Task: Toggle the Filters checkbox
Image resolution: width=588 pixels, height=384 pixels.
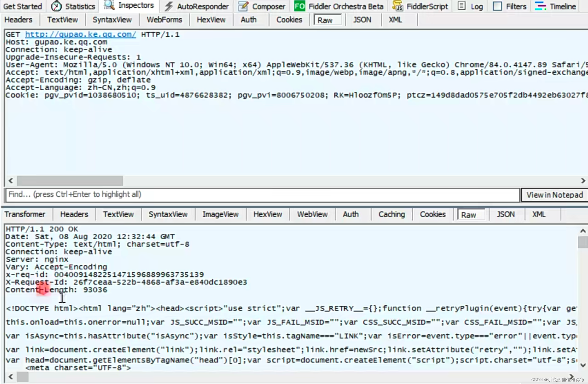Action: coord(497,6)
